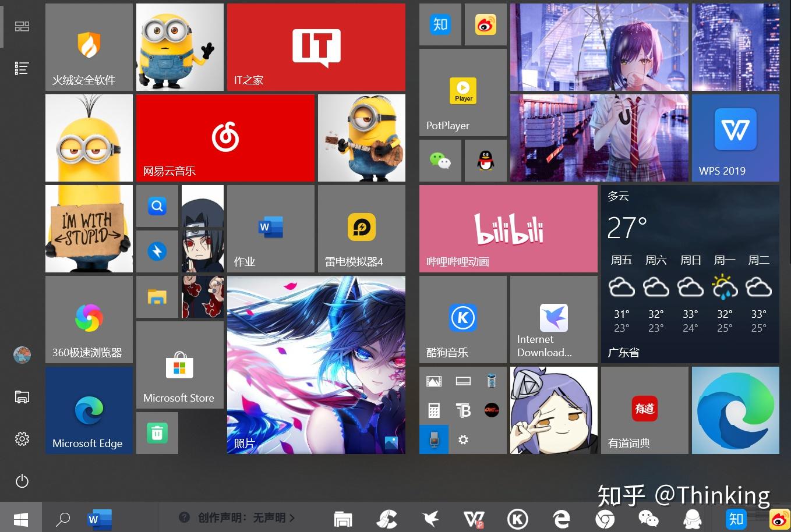
Task: Launch WeChat from the small tile
Action: 440,160
